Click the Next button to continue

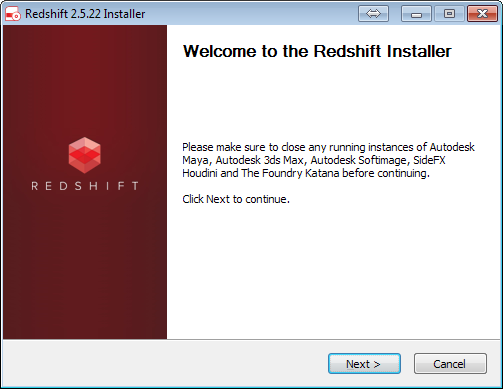click(x=364, y=364)
